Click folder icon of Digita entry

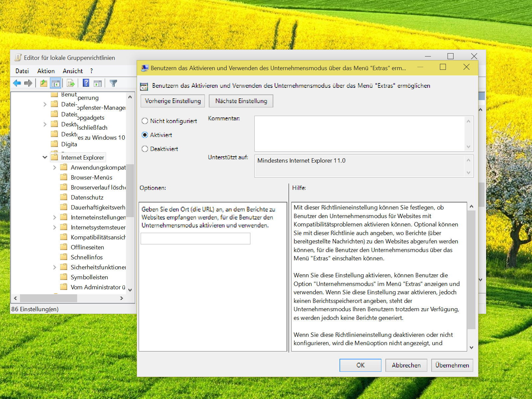(x=54, y=144)
